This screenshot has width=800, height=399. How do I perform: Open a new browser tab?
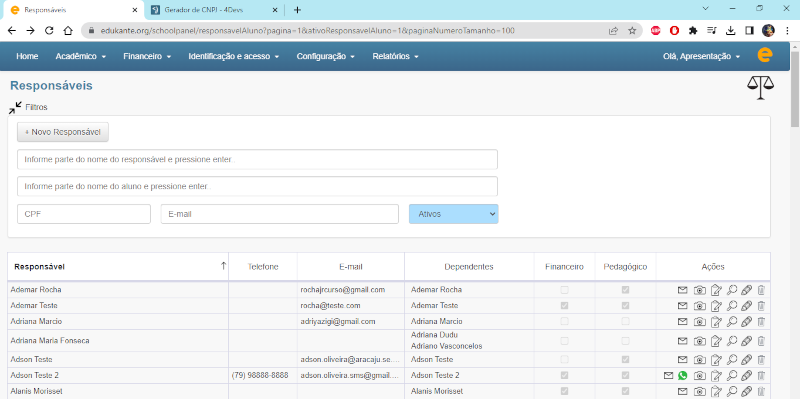pos(297,10)
